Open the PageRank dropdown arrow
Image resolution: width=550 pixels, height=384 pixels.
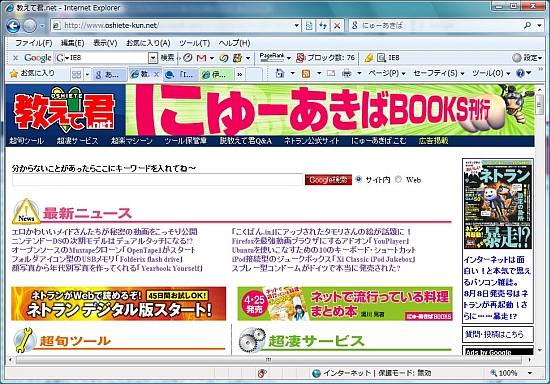289,58
